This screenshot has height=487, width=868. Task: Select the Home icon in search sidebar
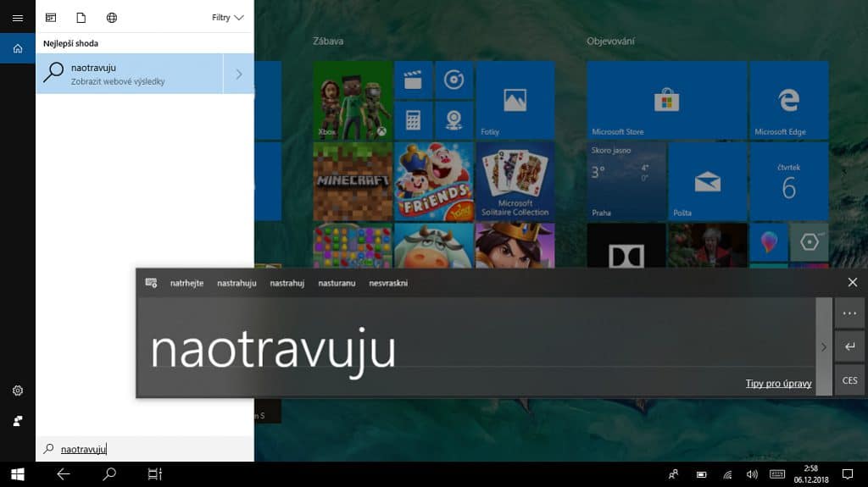(17, 48)
